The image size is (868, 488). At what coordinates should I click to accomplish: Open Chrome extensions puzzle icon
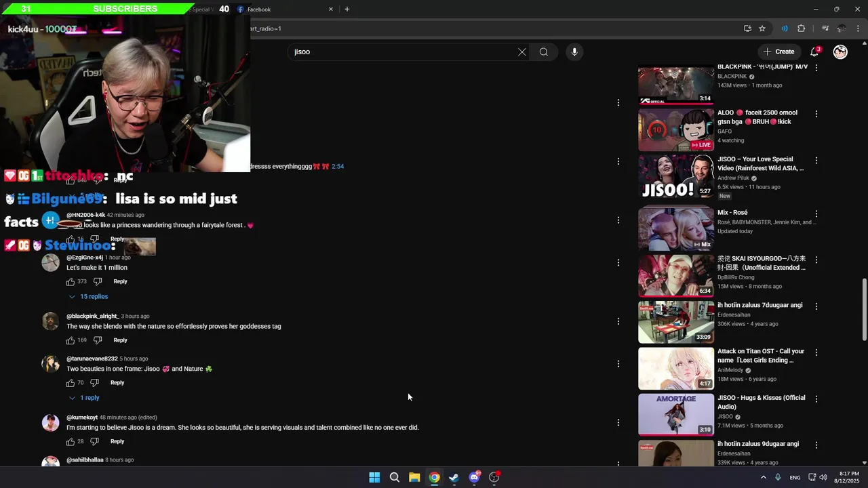click(801, 28)
